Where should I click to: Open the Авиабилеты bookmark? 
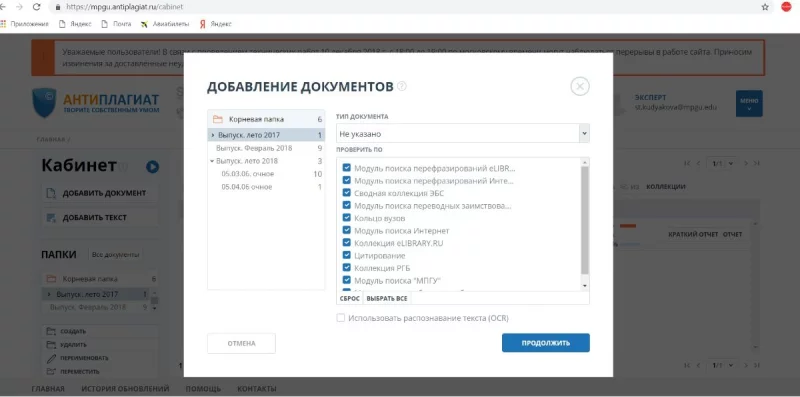click(164, 23)
